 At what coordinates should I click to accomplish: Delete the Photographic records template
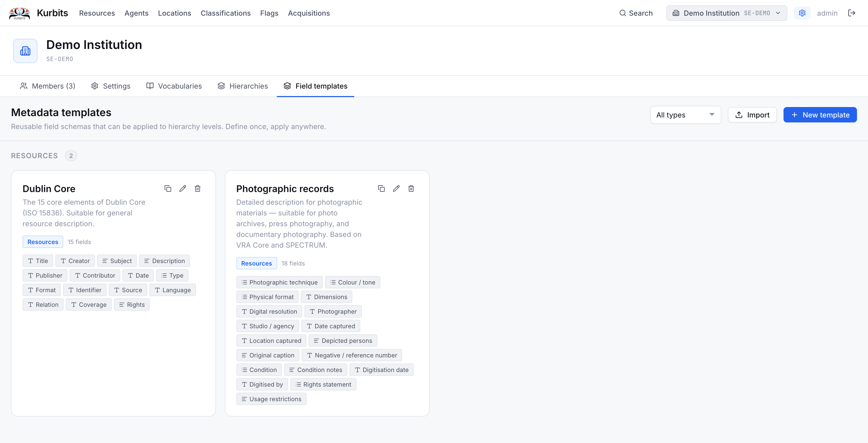(411, 189)
